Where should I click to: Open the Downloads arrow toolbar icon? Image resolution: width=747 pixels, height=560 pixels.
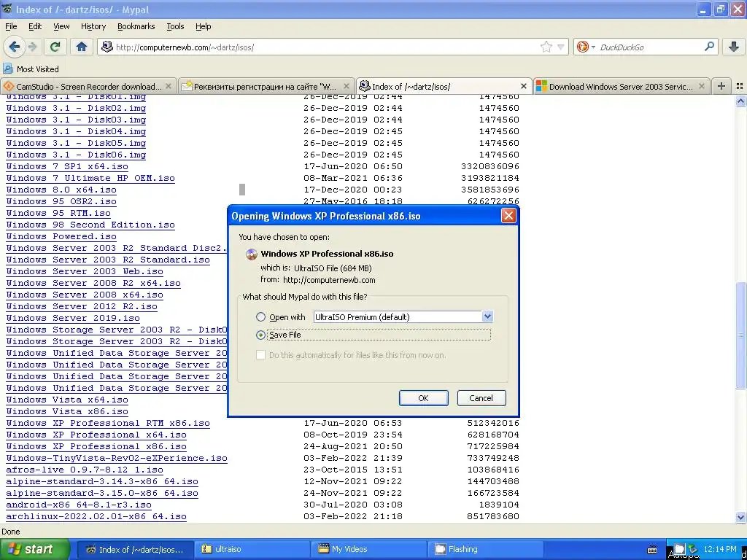point(734,47)
